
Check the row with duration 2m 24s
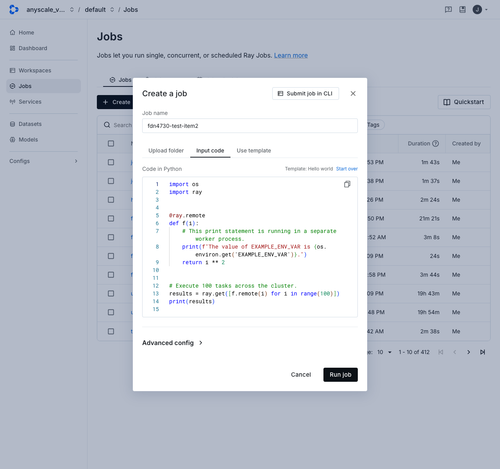[x=111, y=200]
